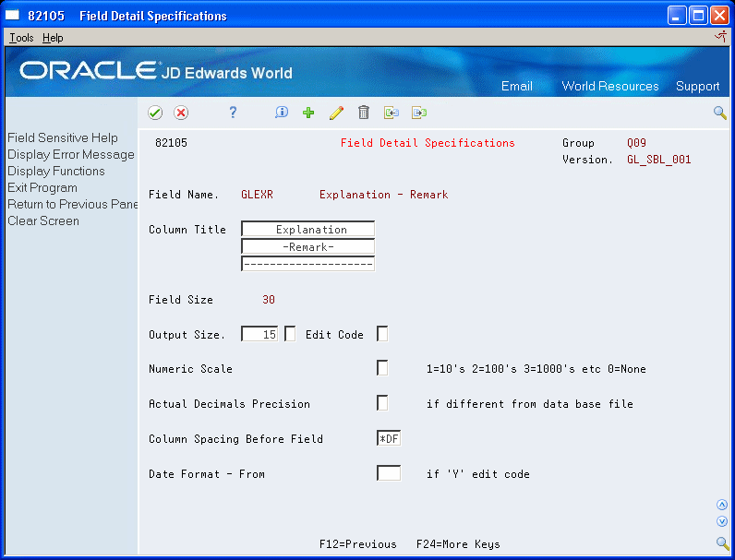Select Exit Program in sidebar
Screen dimensions: 735x560
tap(42, 188)
